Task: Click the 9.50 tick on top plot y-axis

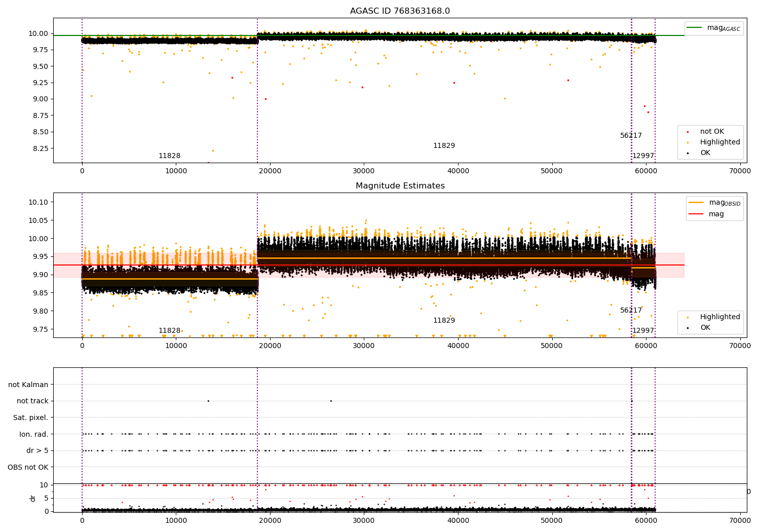Action: pyautogui.click(x=41, y=66)
